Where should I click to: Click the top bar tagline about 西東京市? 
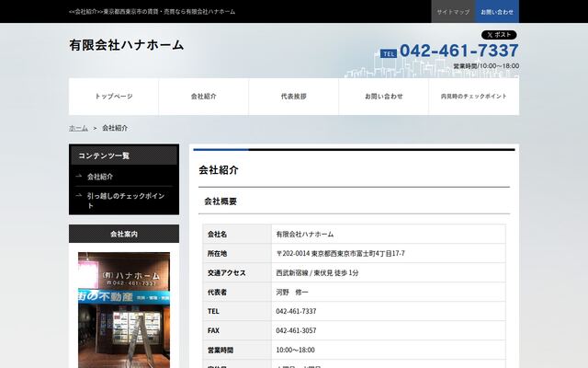pyautogui.click(x=153, y=12)
